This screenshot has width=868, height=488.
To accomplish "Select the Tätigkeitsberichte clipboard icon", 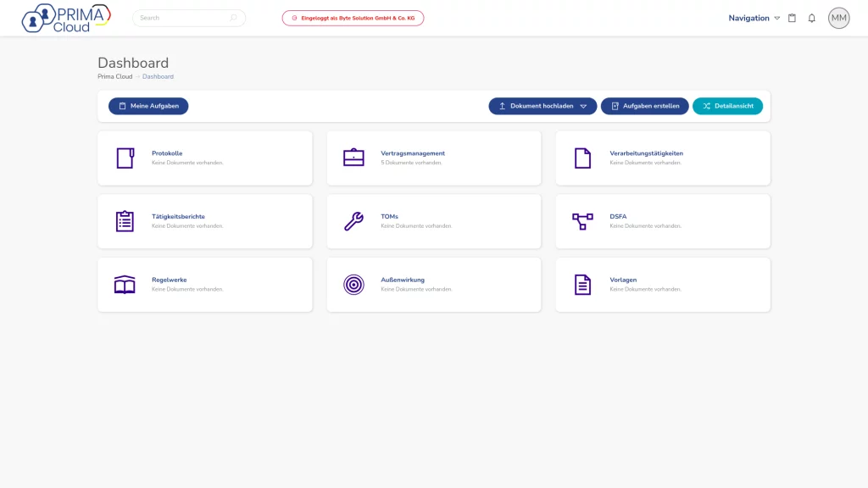I will click(125, 221).
